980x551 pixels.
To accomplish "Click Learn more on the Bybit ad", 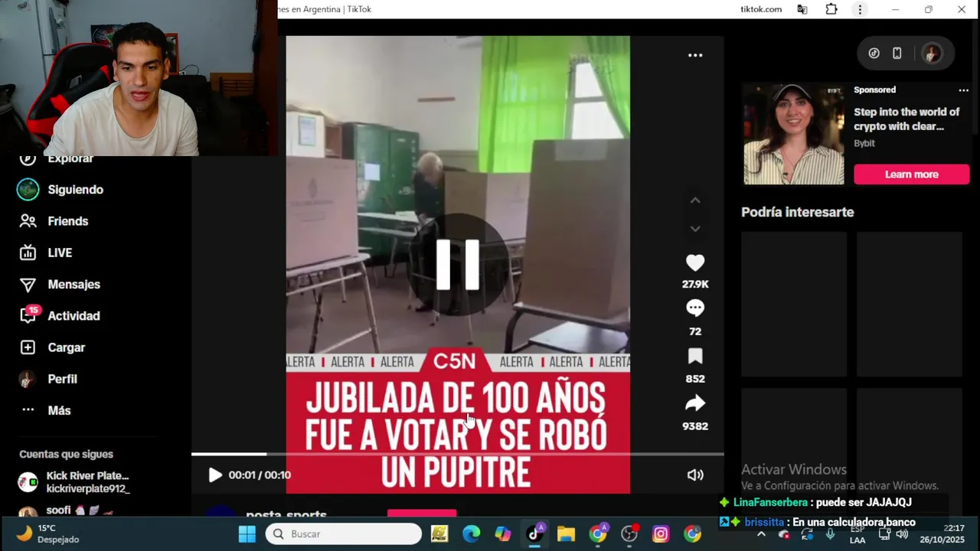I will (911, 174).
